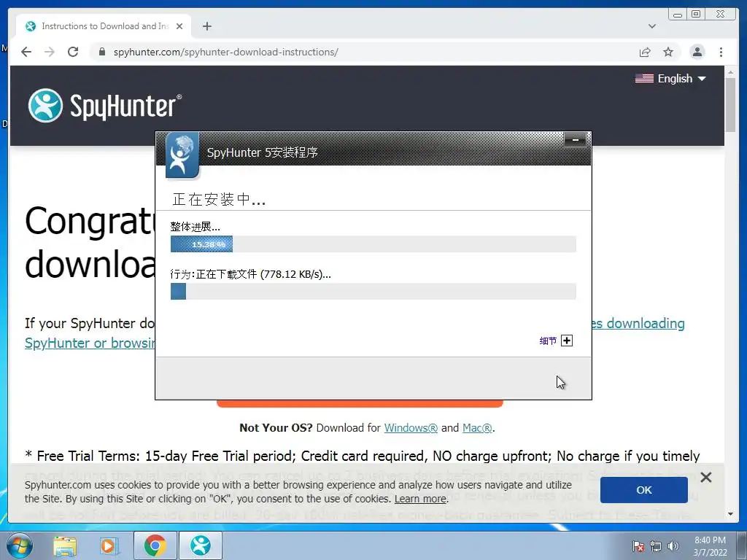This screenshot has height=560, width=747.
Task: Reload the SpyHunter instructions page
Action: tap(73, 52)
